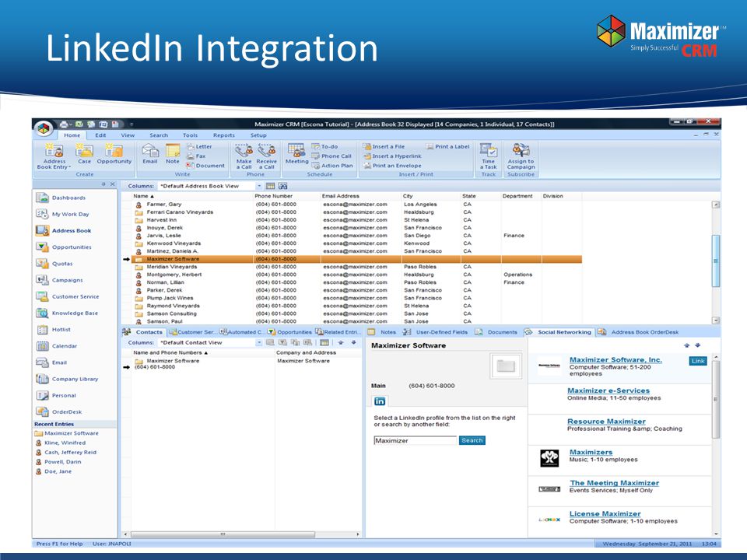Open Resource Maximizer link
Image resolution: width=747 pixels, height=560 pixels.
(606, 422)
